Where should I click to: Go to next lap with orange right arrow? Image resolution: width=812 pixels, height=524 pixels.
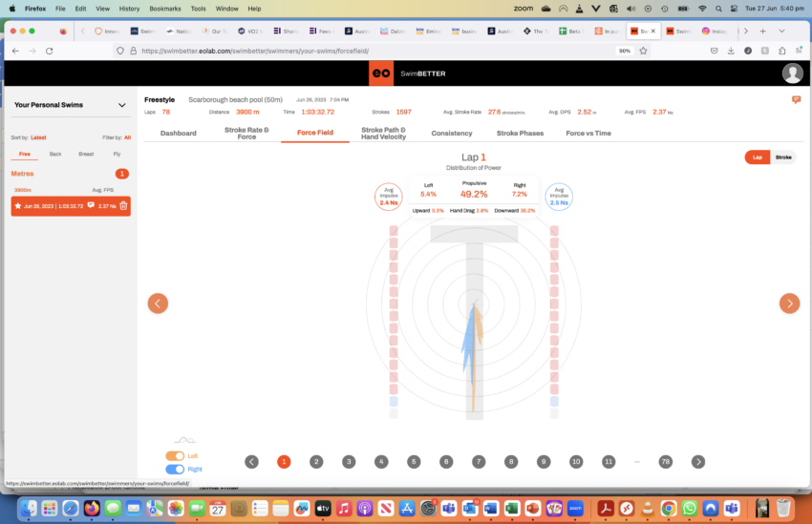click(789, 304)
